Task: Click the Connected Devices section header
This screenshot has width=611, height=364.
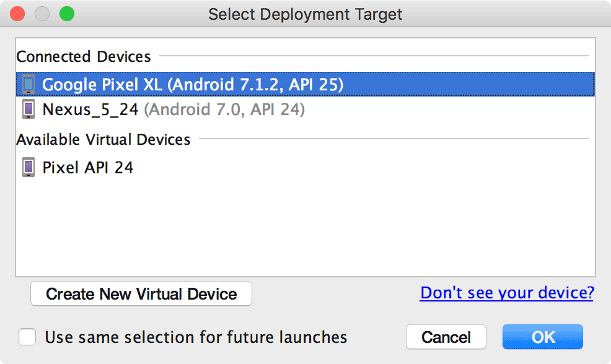Action: (84, 56)
